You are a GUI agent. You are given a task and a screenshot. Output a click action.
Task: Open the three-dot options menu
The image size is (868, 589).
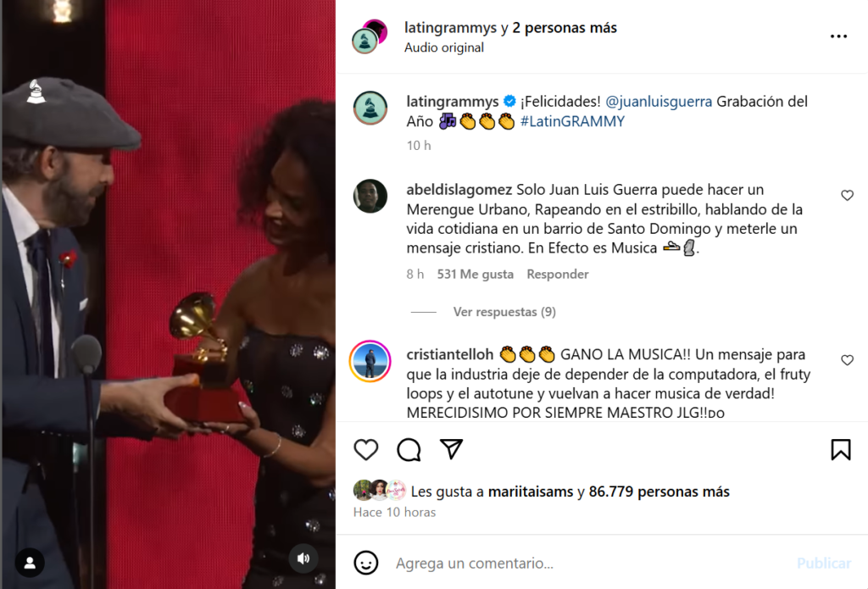point(838,36)
